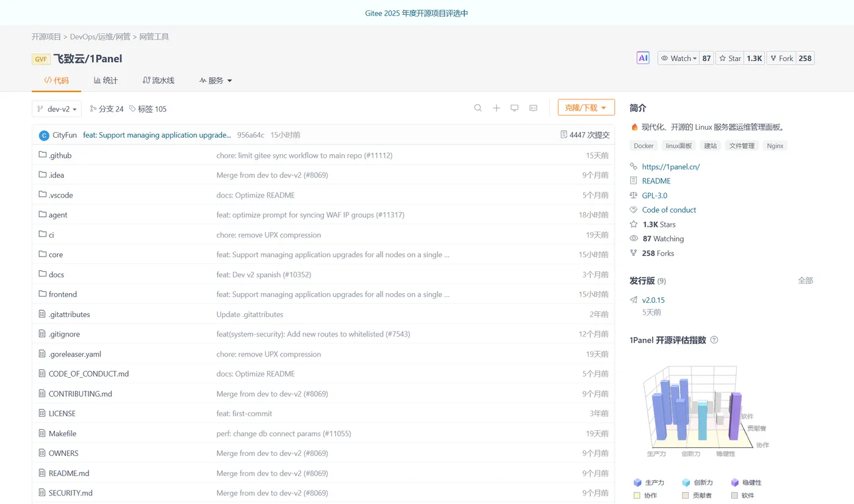Click the tag icon next to 标签 105
The height and width of the screenshot is (504, 854).
[x=132, y=108]
